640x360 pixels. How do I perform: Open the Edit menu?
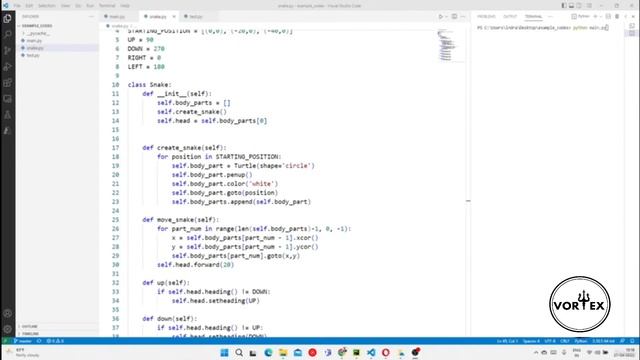(29, 6)
